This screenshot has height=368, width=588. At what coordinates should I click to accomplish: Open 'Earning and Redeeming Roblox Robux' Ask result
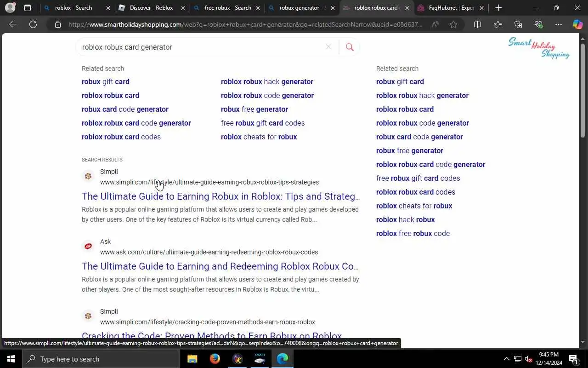(x=220, y=266)
